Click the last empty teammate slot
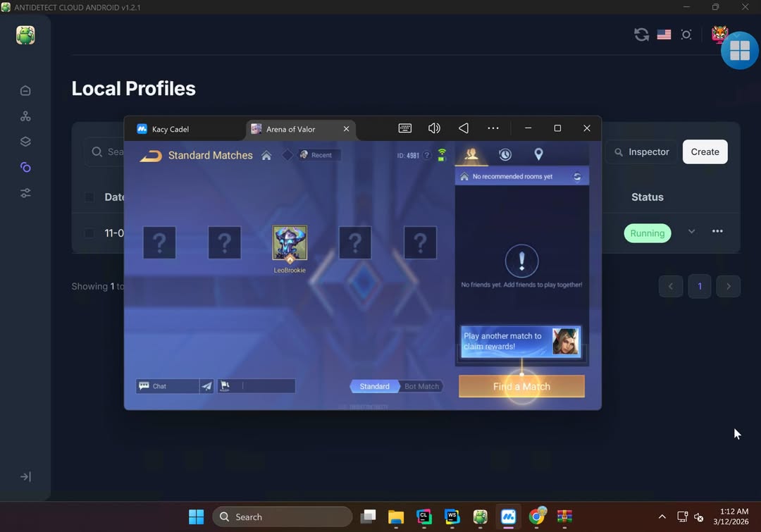761x532 pixels. click(420, 242)
